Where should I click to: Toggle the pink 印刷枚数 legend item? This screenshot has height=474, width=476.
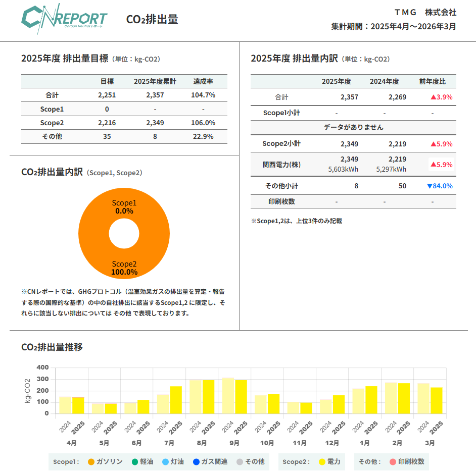pyautogui.click(x=407, y=462)
